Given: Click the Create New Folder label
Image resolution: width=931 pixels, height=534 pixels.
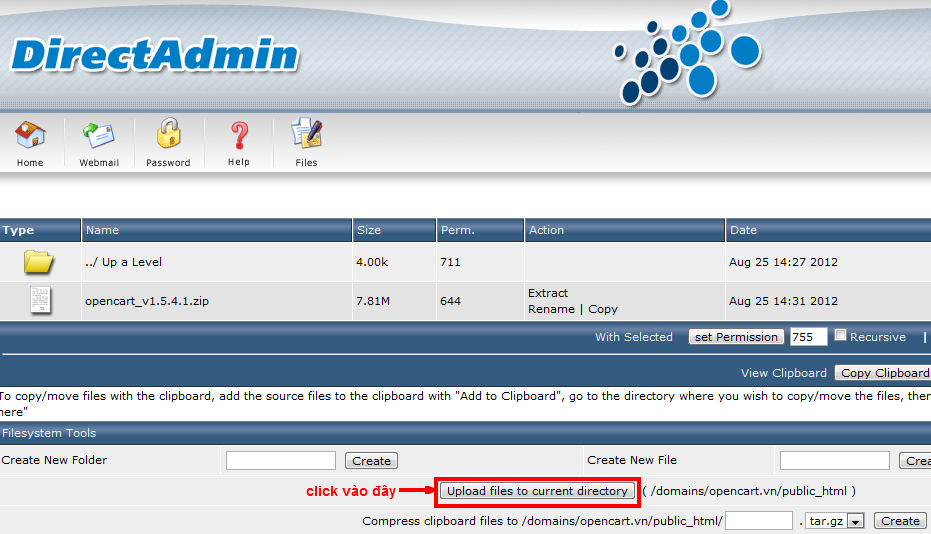Looking at the screenshot, I should [x=54, y=460].
